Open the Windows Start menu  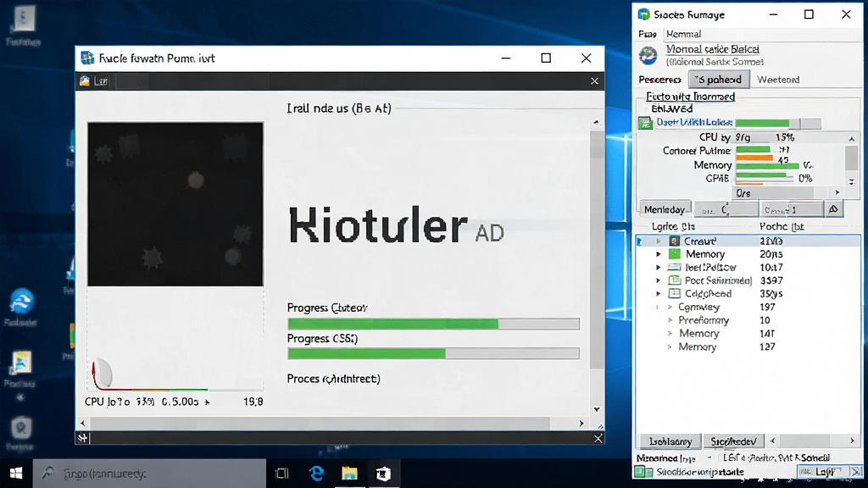pyautogui.click(x=16, y=474)
